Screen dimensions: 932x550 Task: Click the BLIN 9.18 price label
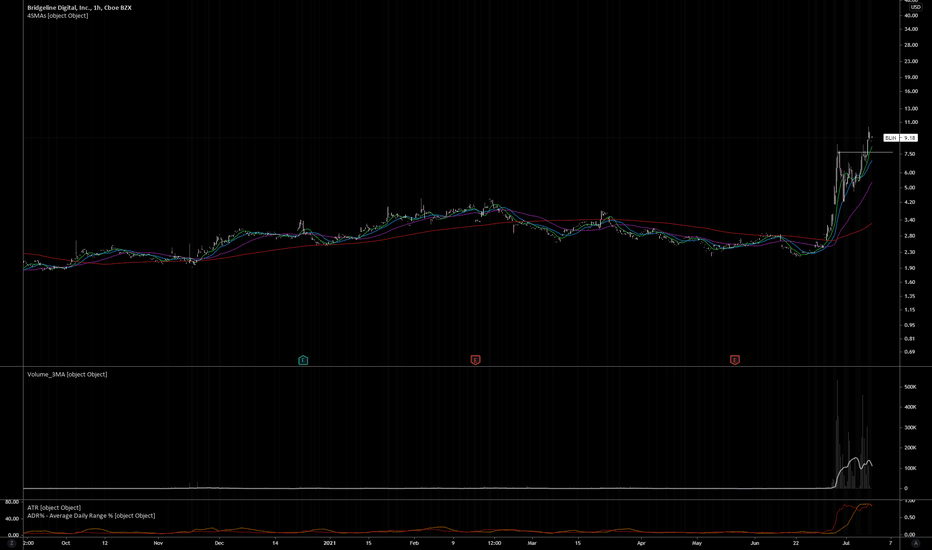coord(900,138)
